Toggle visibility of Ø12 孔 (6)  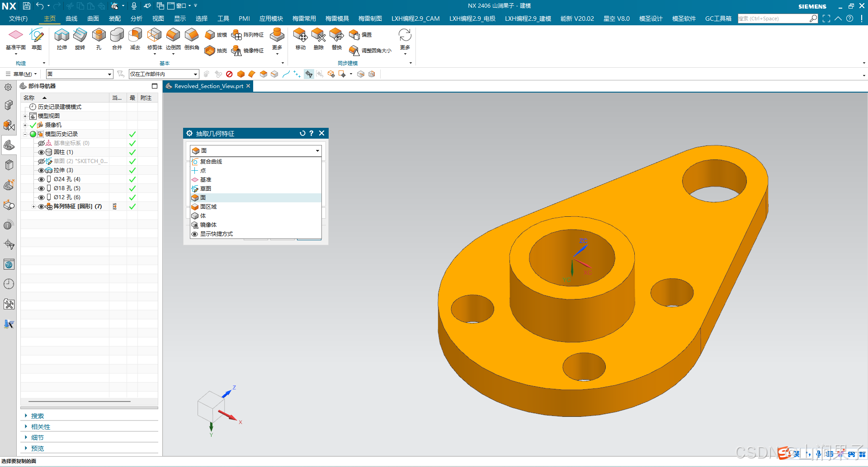point(42,197)
